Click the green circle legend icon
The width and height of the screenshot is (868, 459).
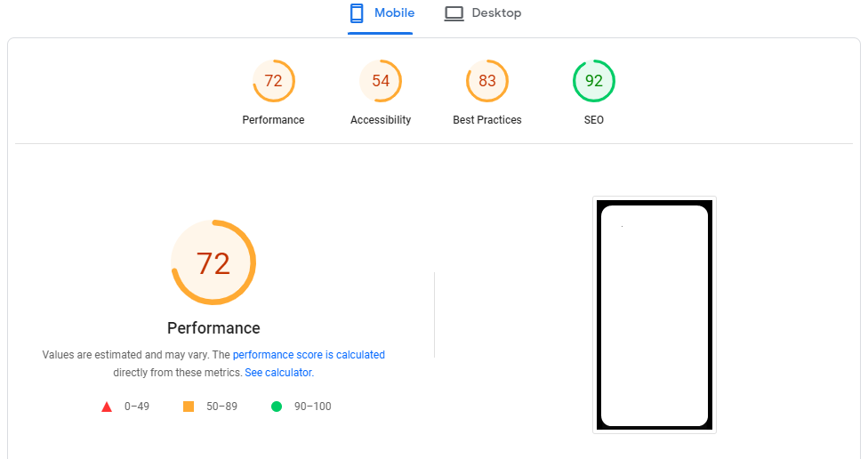pyautogui.click(x=277, y=407)
